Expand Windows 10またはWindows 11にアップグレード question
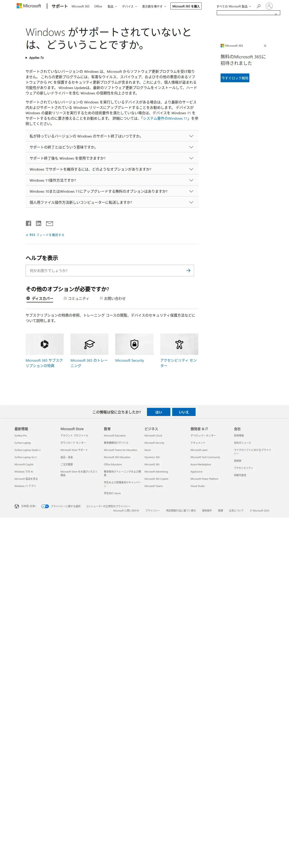The width and height of the screenshot is (289, 868). click(112, 191)
